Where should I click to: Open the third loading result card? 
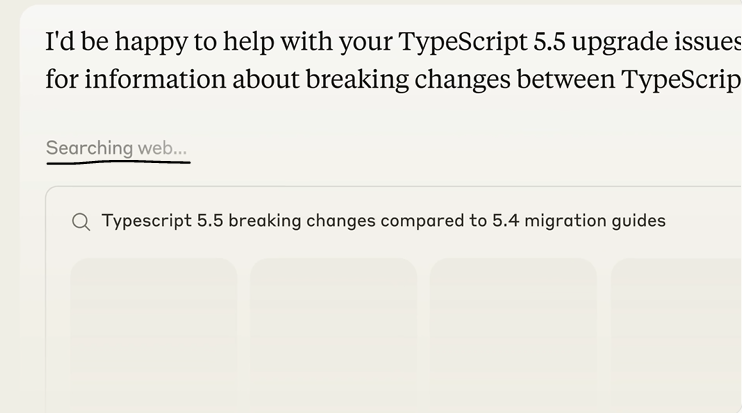[x=513, y=335]
